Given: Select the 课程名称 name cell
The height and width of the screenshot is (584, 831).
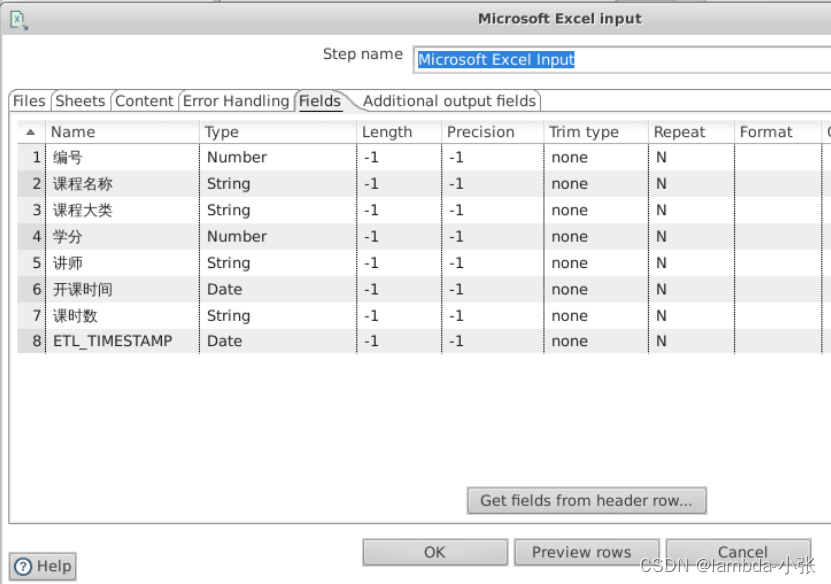Looking at the screenshot, I should click(122, 184).
